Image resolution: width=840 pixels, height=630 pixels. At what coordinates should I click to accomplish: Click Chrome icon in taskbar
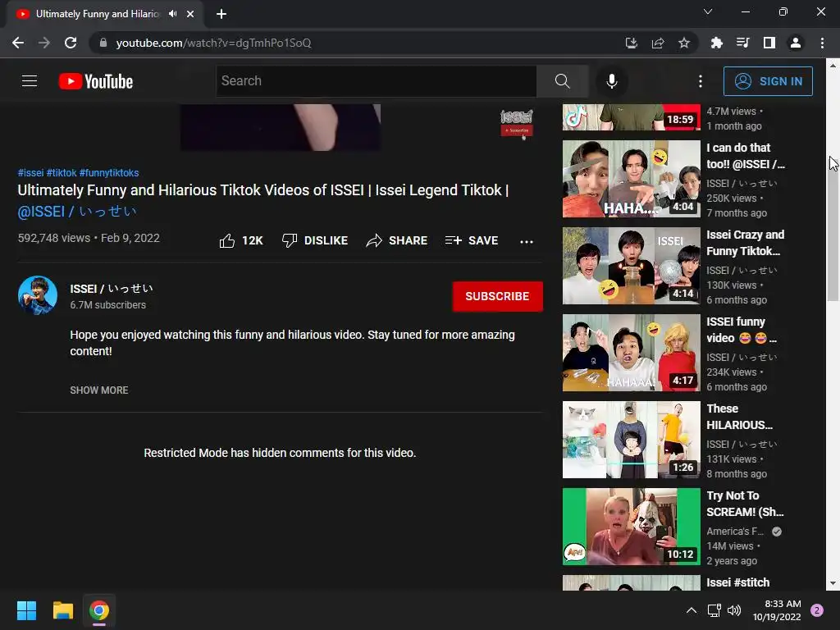pos(99,610)
